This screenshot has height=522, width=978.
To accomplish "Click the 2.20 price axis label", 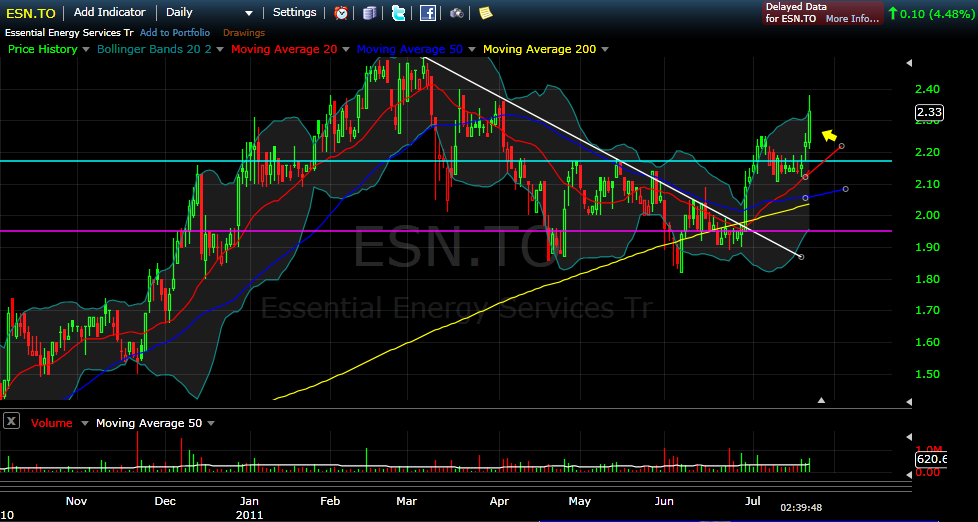I will 928,152.
